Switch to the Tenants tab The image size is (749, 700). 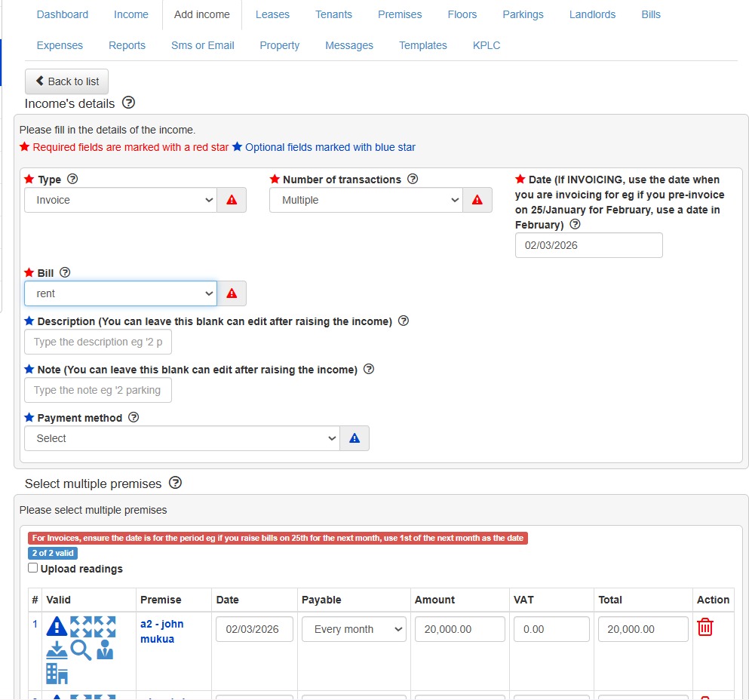(333, 14)
